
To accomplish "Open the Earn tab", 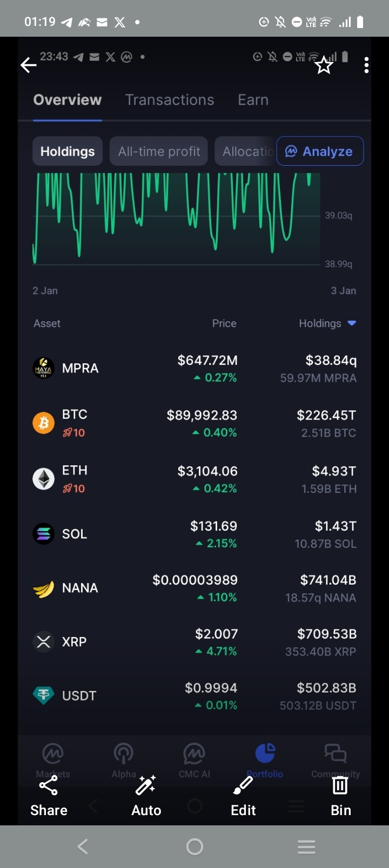I will 253,100.
